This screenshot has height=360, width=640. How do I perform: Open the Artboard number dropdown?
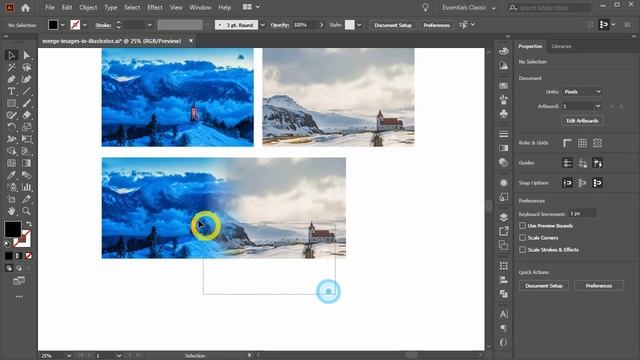click(x=582, y=106)
